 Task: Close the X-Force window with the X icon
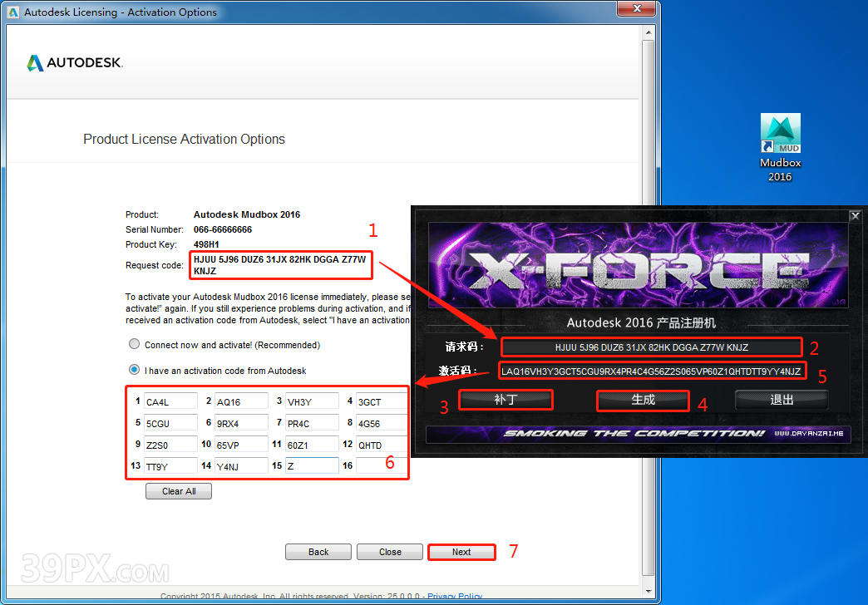pos(854,216)
